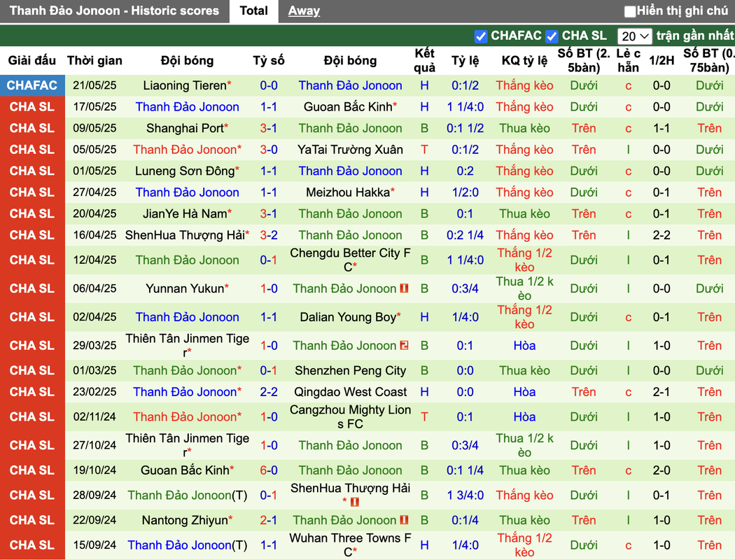Viewport: 735px width, 560px height.
Task: Click the date 02/11/24
Action: (94, 416)
